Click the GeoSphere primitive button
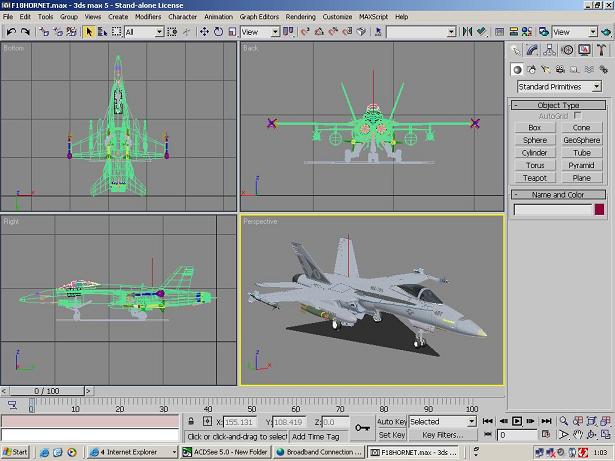This screenshot has height=461, width=615. (x=581, y=141)
